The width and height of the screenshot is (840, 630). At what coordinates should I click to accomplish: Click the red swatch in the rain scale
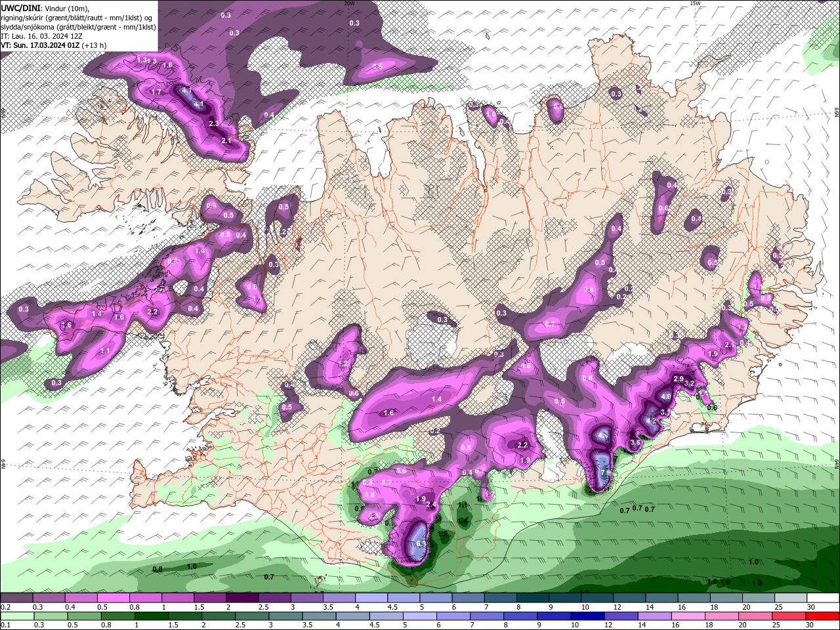point(823,616)
